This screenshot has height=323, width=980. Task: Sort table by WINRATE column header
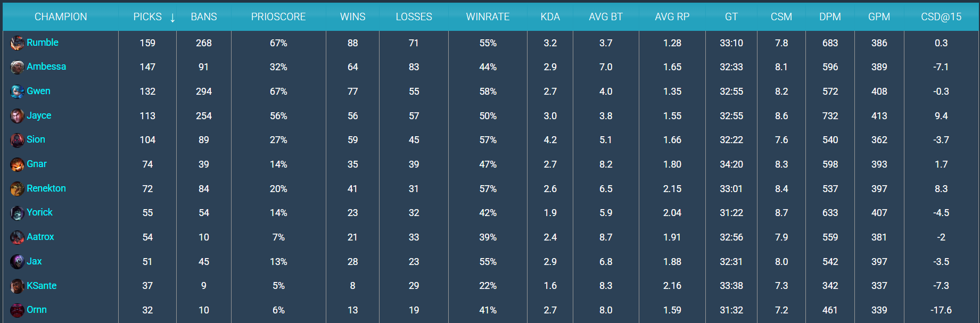488,17
